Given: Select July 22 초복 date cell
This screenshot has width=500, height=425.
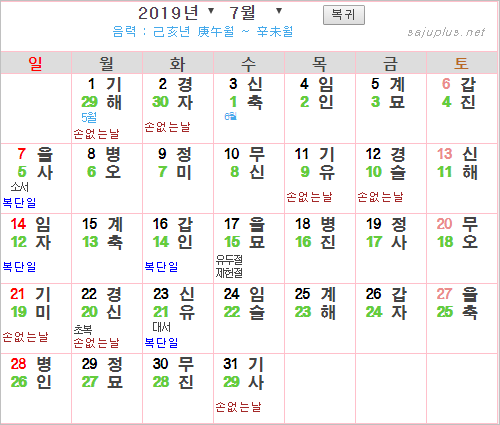Looking at the screenshot, I should (107, 319).
